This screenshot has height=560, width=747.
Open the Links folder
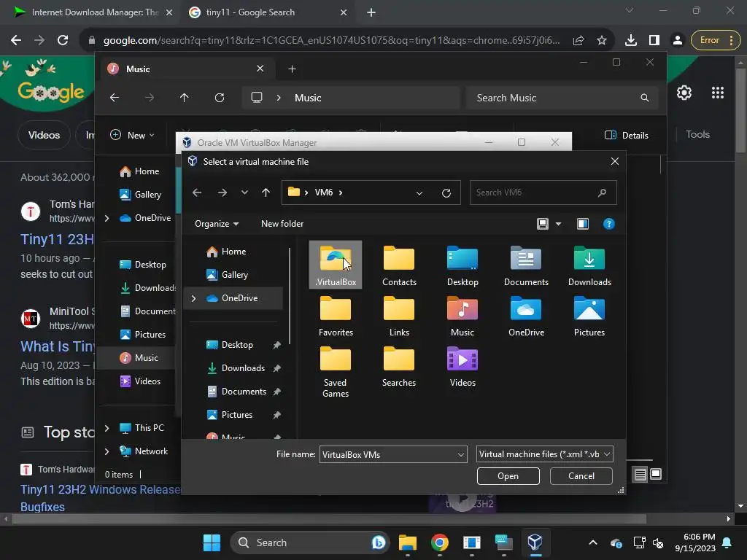(399, 315)
